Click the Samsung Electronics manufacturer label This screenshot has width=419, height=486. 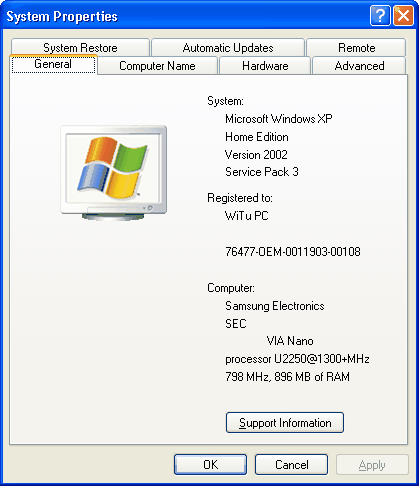pos(275,306)
